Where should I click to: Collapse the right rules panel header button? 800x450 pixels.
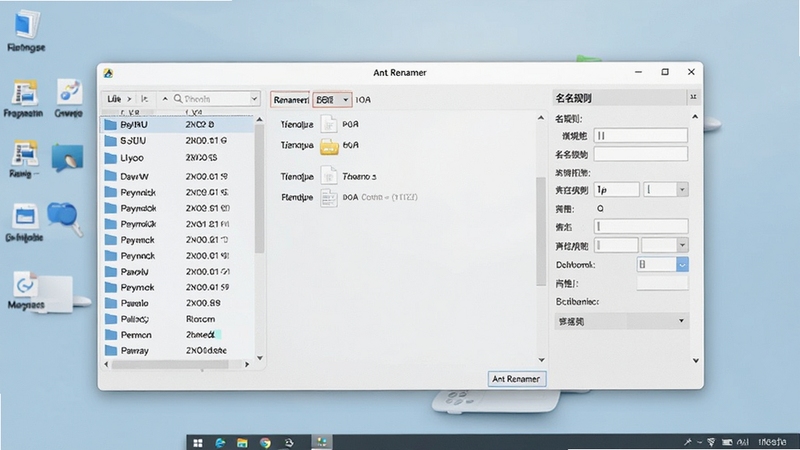[693, 97]
